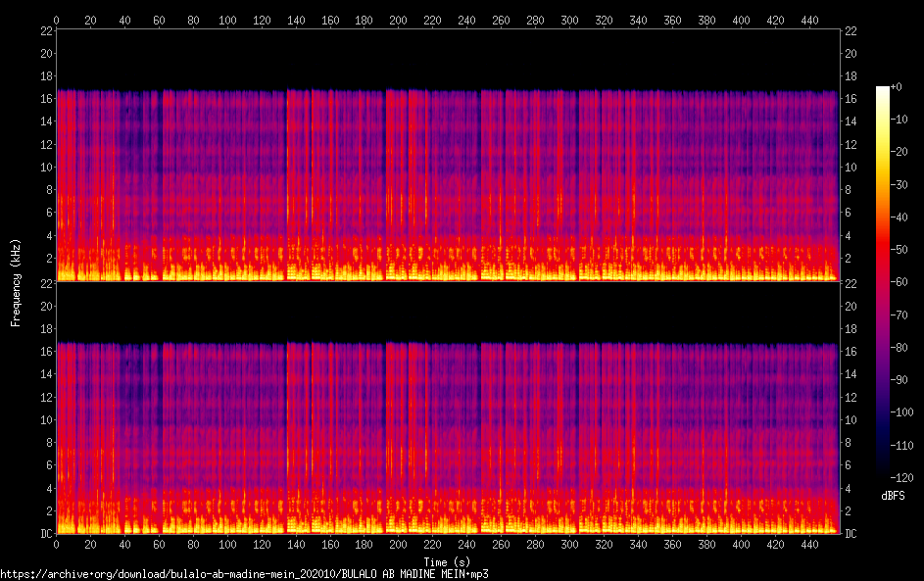The width and height of the screenshot is (924, 581).
Task: Click "200" on the bottom time axis
Action: click(399, 545)
